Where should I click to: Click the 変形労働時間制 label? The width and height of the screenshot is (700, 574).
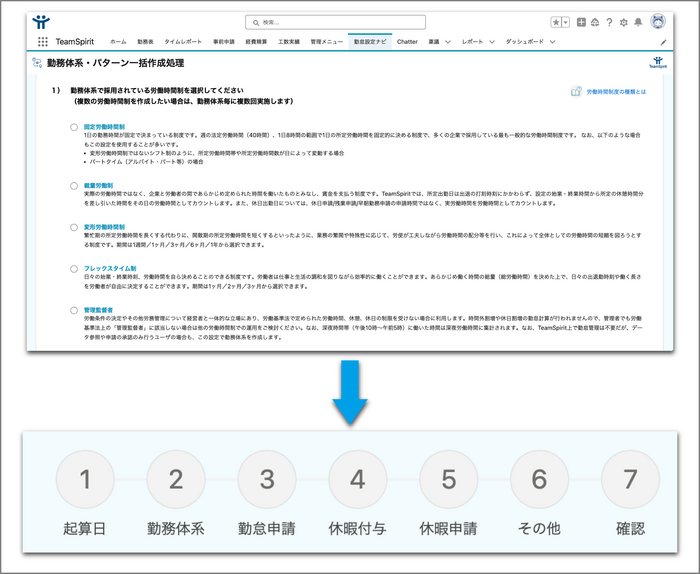[x=104, y=227]
